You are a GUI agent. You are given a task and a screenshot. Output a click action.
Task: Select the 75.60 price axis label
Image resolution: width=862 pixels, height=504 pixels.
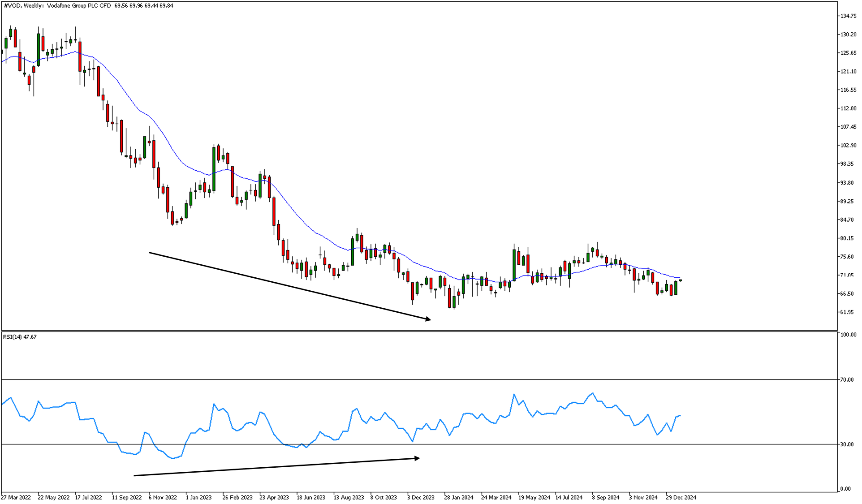click(x=847, y=257)
